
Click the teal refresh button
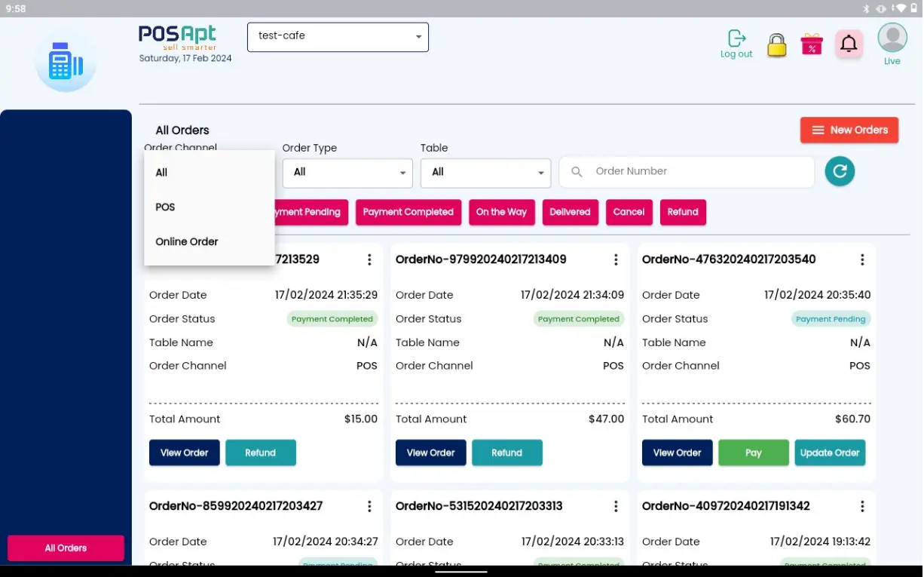(840, 171)
